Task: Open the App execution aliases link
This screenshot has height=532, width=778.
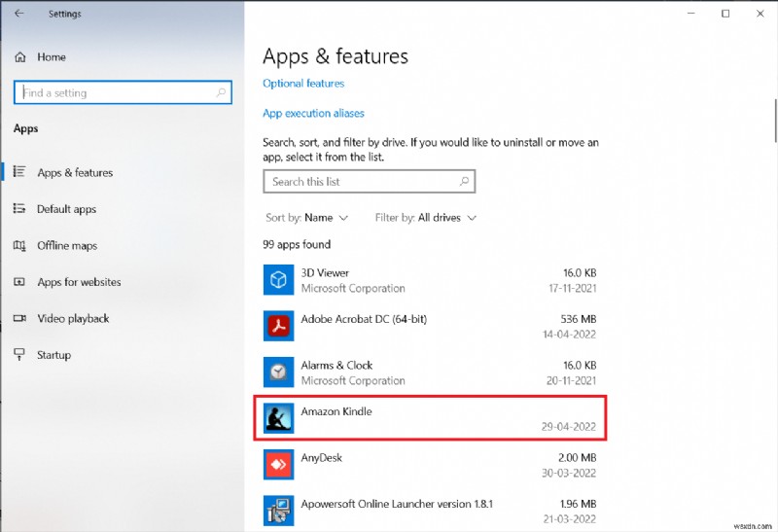Action: tap(313, 113)
